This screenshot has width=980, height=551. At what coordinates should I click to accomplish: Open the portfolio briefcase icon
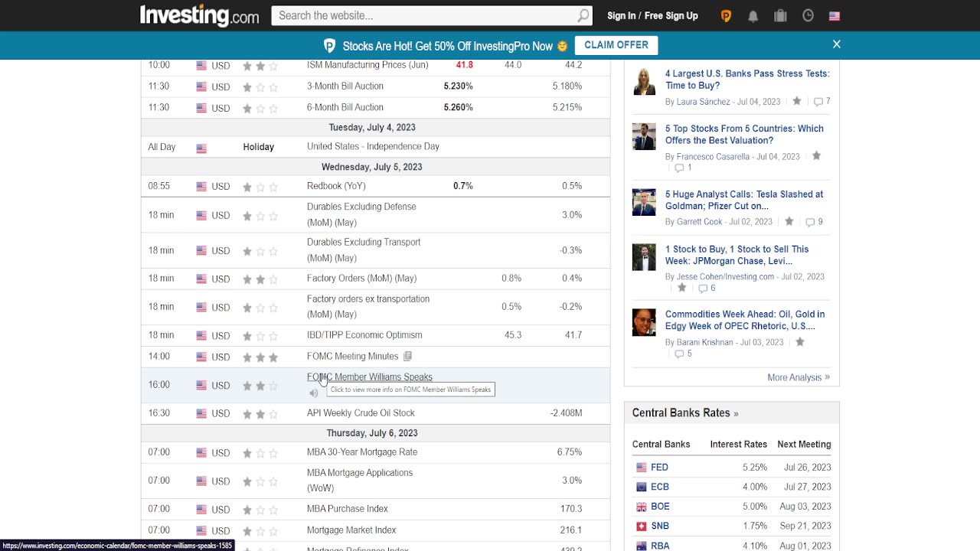click(x=780, y=15)
